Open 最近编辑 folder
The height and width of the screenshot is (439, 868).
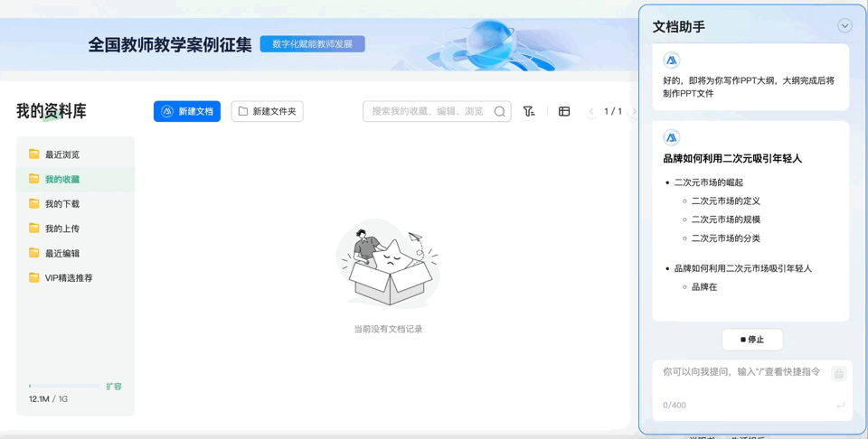(75, 253)
